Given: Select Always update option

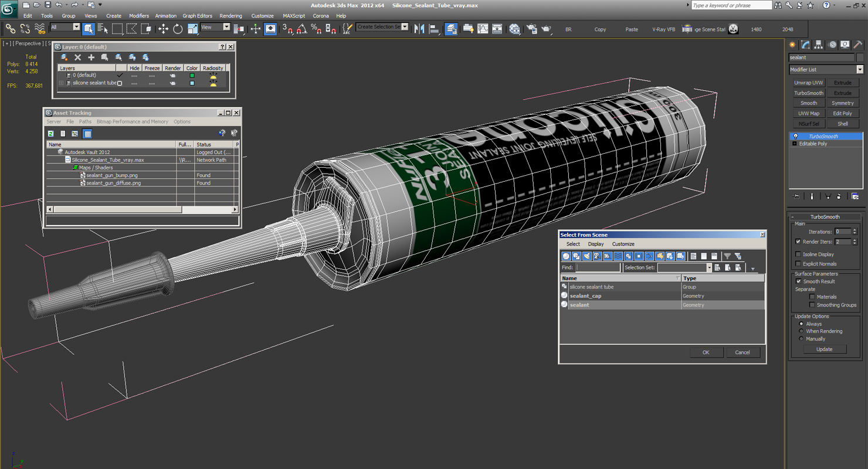Looking at the screenshot, I should point(801,324).
